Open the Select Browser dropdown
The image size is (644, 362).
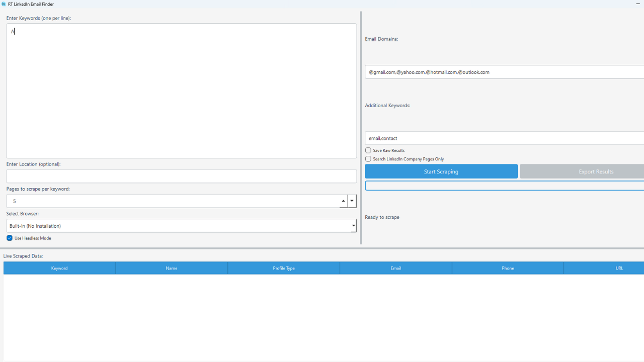point(353,225)
